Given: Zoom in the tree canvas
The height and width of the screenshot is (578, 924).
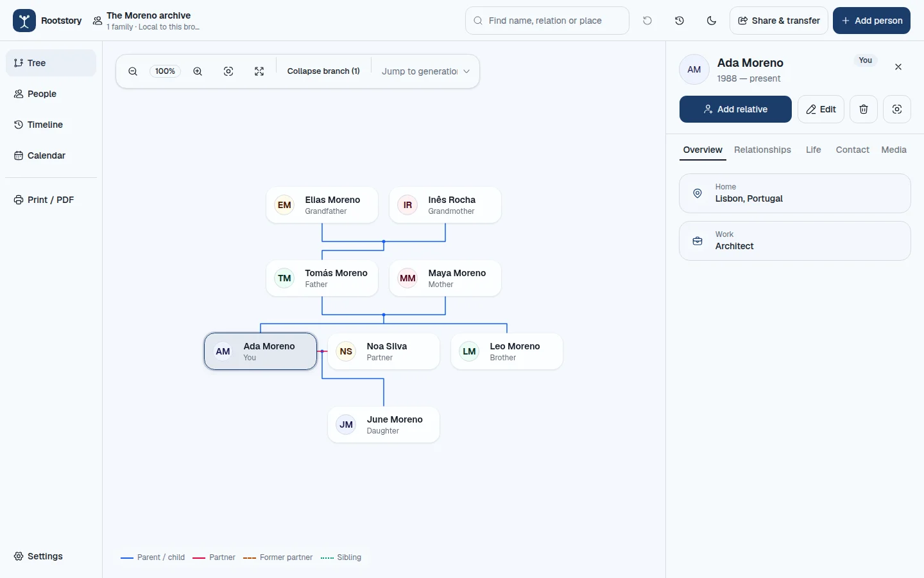Looking at the screenshot, I should click(x=198, y=71).
